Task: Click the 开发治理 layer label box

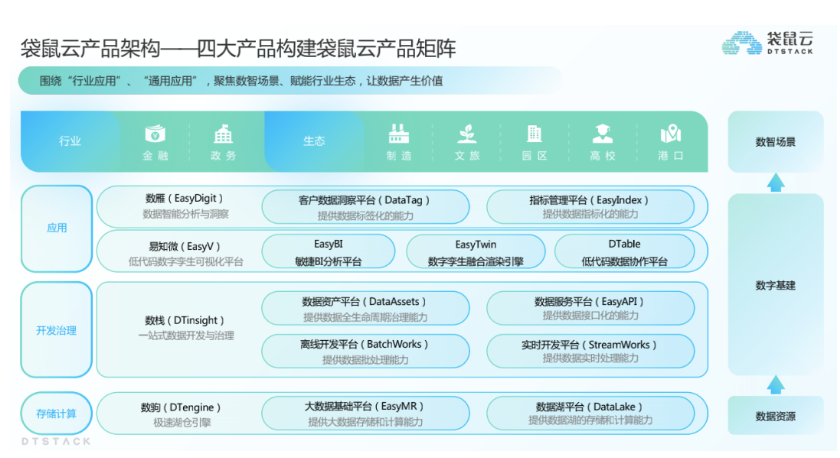Action: pyautogui.click(x=57, y=330)
